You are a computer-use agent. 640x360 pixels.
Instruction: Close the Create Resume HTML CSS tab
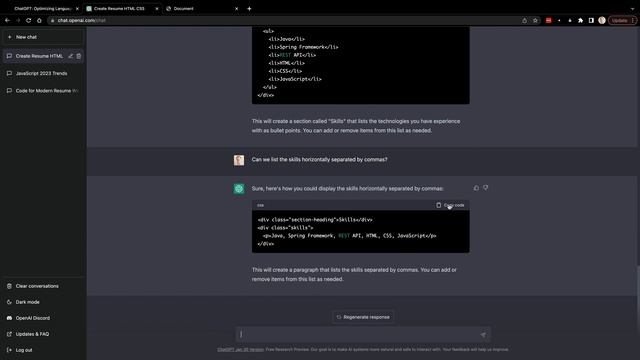[157, 9]
